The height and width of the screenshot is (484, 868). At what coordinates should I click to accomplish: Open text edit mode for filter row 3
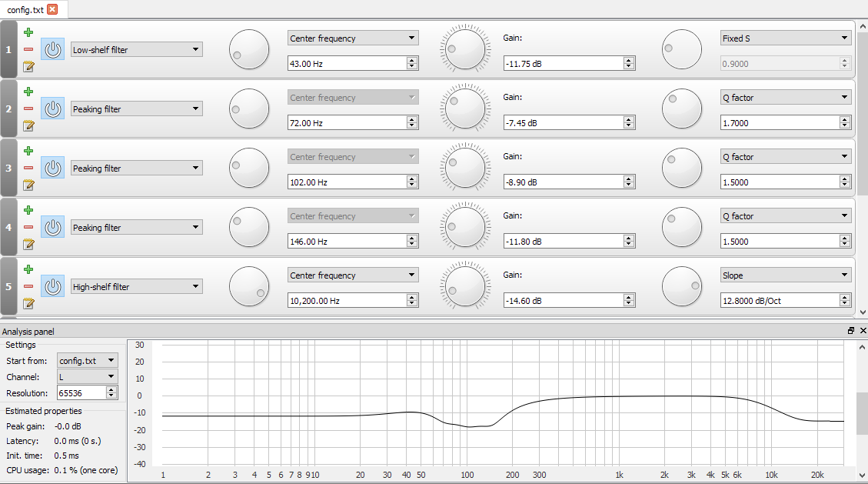click(28, 185)
